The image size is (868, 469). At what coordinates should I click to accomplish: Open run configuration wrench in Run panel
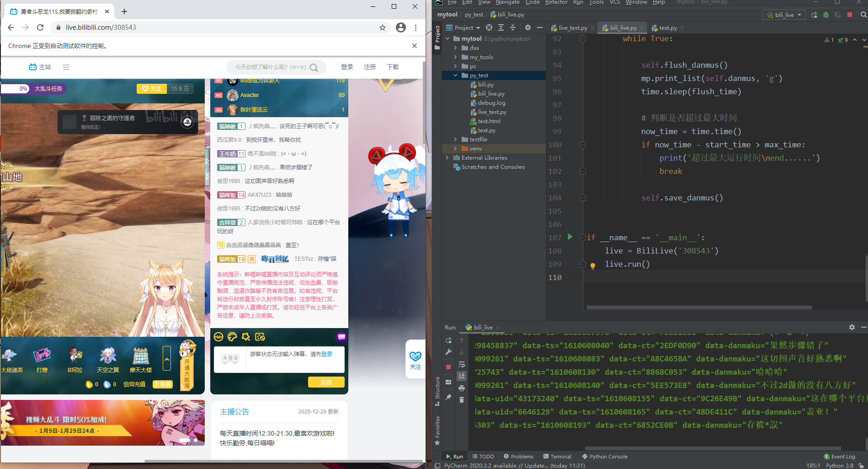[x=448, y=352]
